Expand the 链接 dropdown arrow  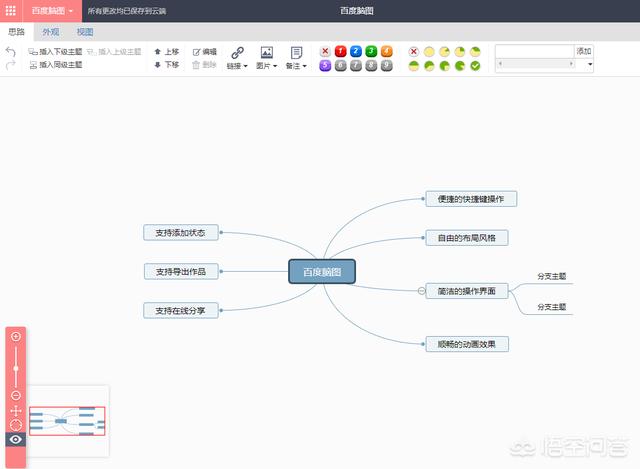(x=245, y=66)
